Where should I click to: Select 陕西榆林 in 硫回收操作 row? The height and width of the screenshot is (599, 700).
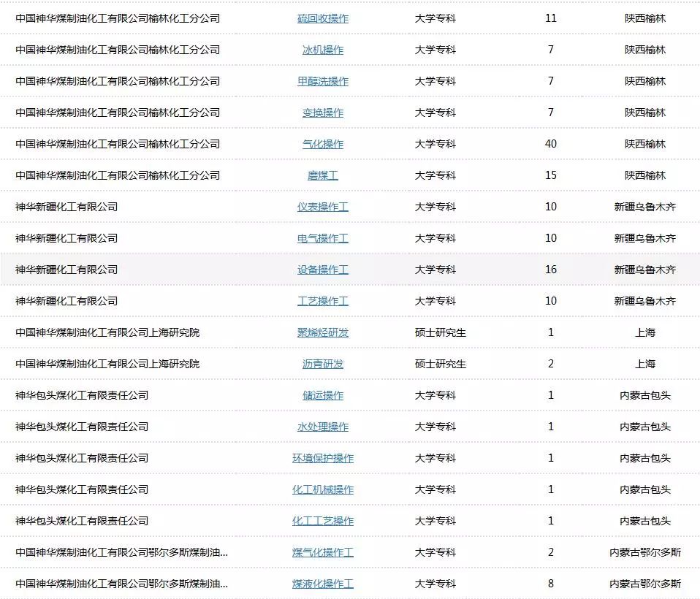(645, 18)
